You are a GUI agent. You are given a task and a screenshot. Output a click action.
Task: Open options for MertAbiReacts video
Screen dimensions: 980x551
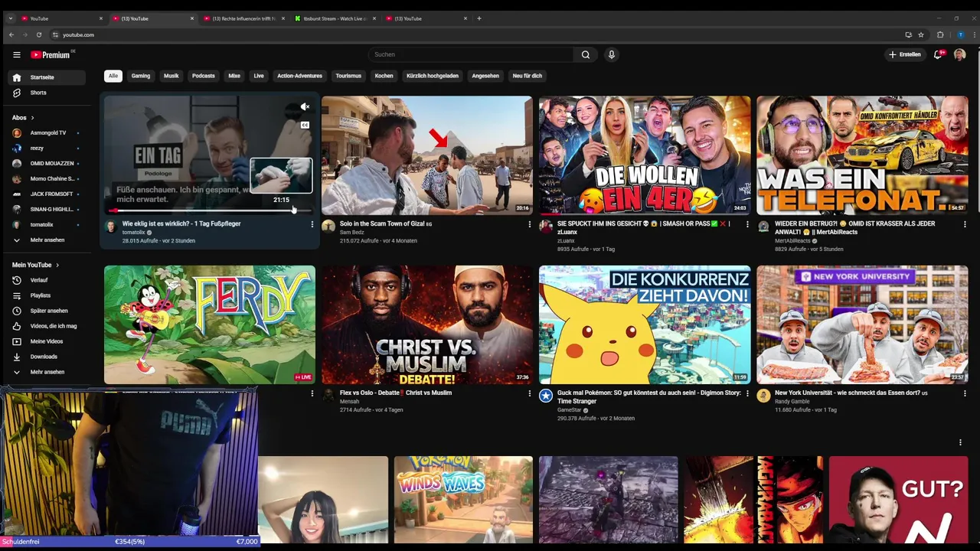coord(964,224)
